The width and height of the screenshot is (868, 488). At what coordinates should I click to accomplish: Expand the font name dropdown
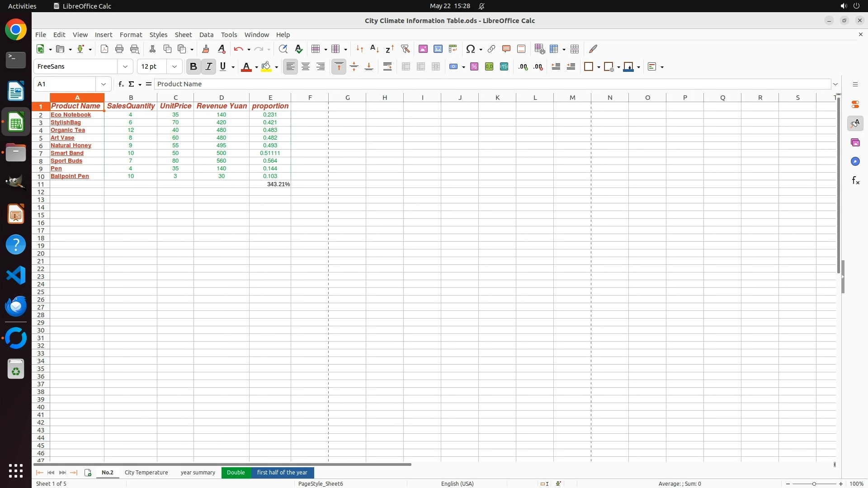click(x=125, y=67)
